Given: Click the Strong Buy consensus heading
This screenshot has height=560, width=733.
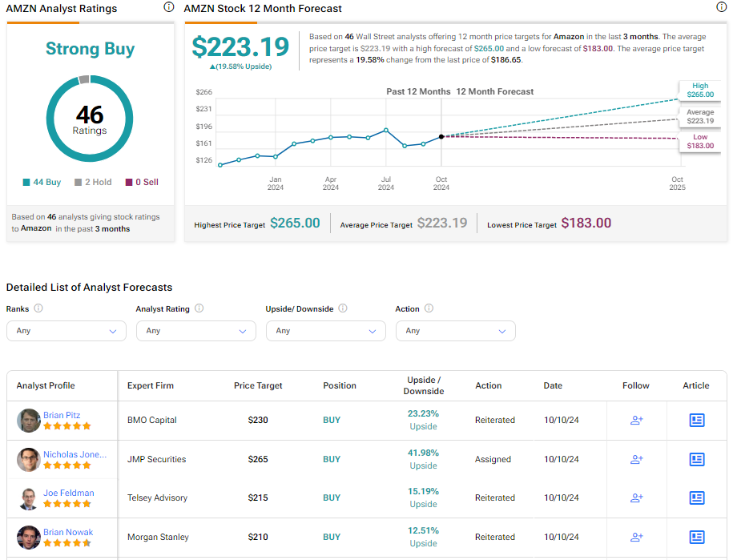Looking at the screenshot, I should pos(90,49).
